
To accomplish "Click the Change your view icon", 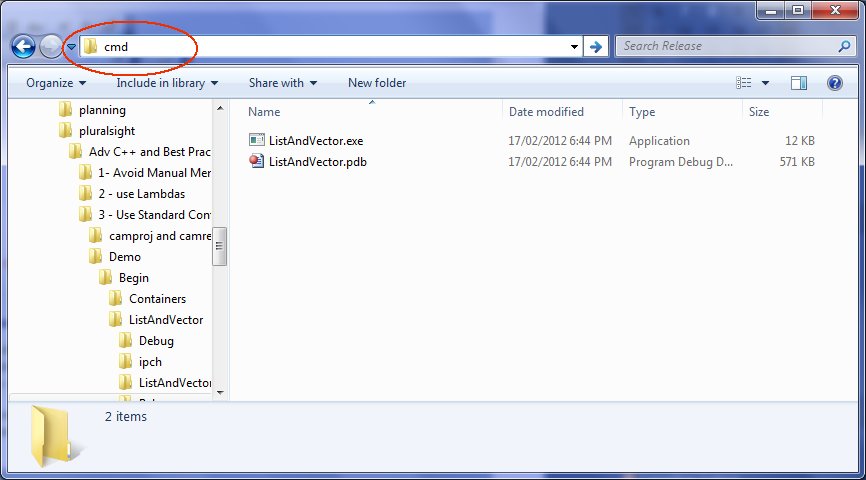I will pyautogui.click(x=743, y=83).
